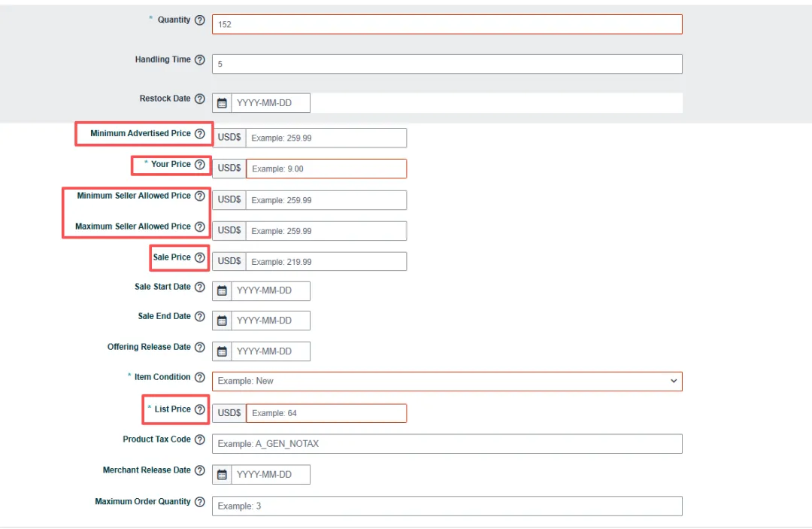Image resolution: width=812 pixels, height=529 pixels.
Task: Focus the Sale Start Date text field
Action: (x=271, y=290)
